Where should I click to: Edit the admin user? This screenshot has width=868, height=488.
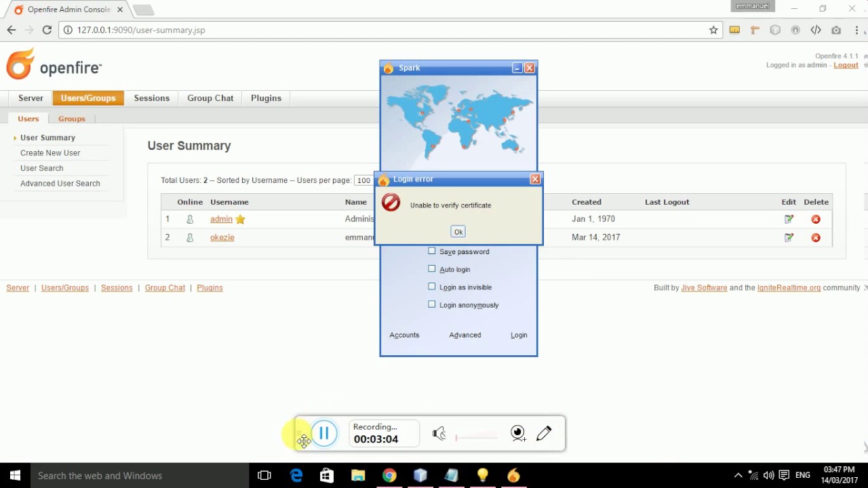[789, 219]
